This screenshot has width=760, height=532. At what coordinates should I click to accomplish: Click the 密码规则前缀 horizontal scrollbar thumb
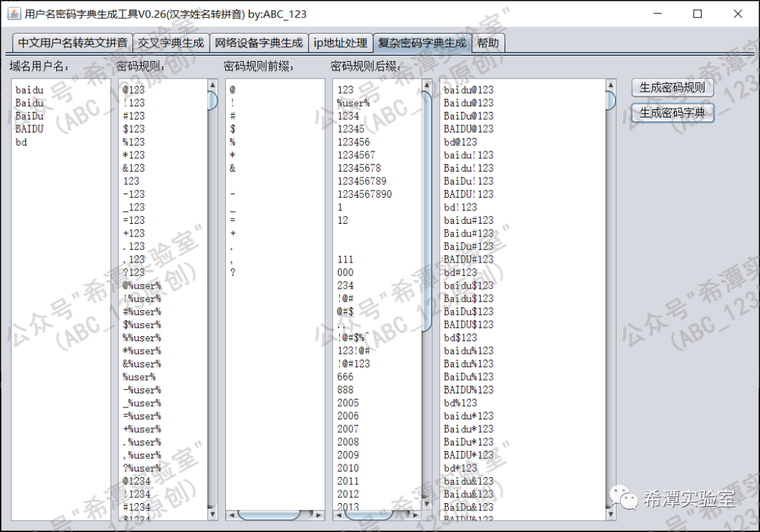[269, 515]
